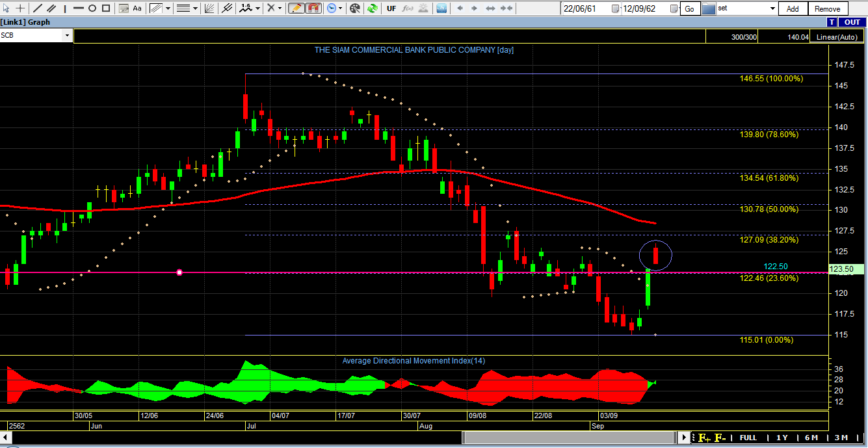Click the F+ zoom in button

704,438
